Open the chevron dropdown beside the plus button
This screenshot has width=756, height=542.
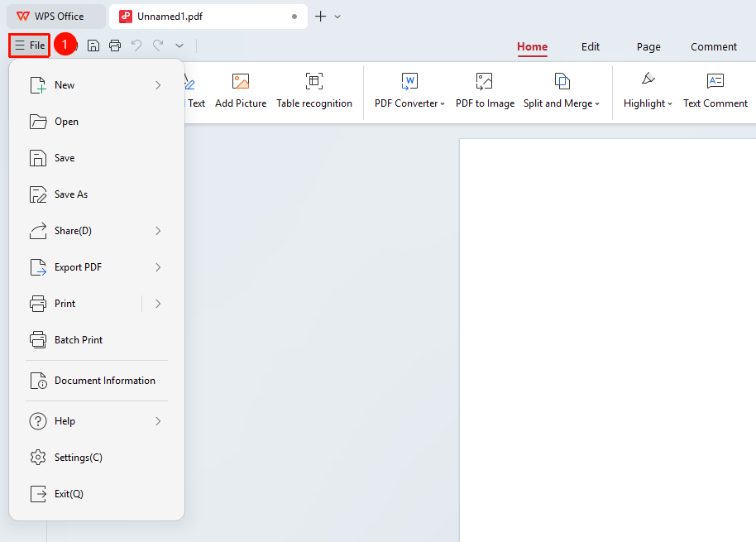tap(337, 17)
